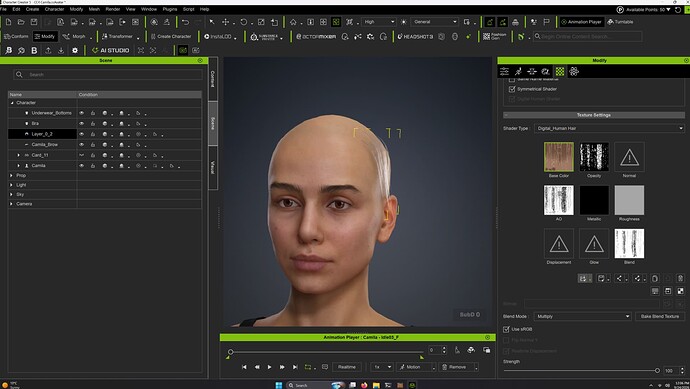Toggle the Use sRGB checkbox
The width and height of the screenshot is (690, 389).
(506, 329)
